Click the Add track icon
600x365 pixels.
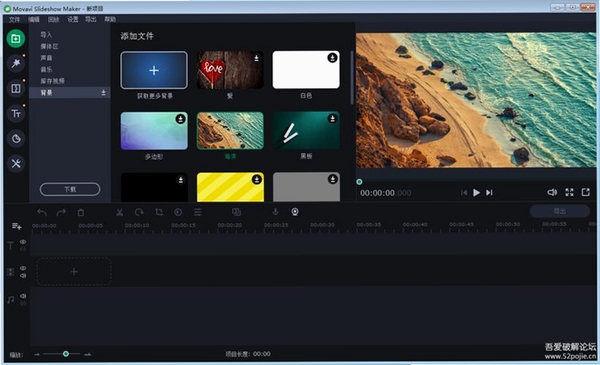pos(16,226)
